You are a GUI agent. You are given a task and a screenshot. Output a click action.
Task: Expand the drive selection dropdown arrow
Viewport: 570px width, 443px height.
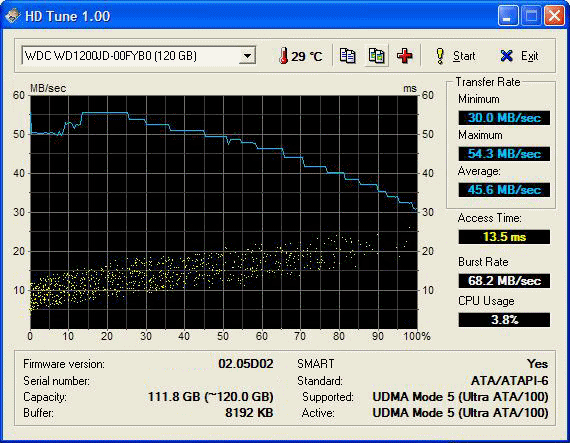[248, 56]
